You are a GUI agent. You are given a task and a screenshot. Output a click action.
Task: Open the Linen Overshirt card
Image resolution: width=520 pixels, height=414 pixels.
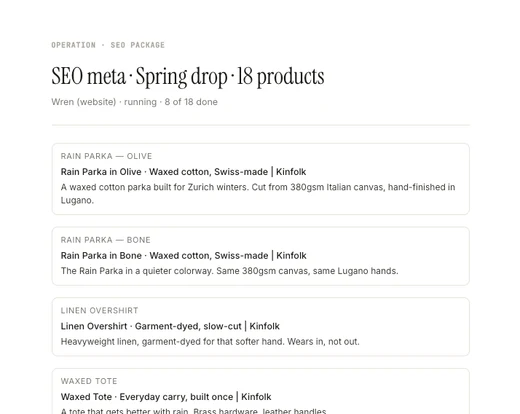(260, 327)
